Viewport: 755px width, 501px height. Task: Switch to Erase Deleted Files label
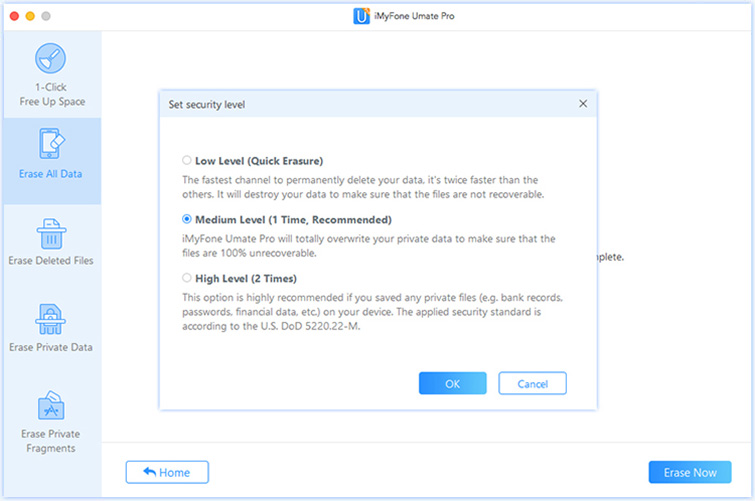51,261
